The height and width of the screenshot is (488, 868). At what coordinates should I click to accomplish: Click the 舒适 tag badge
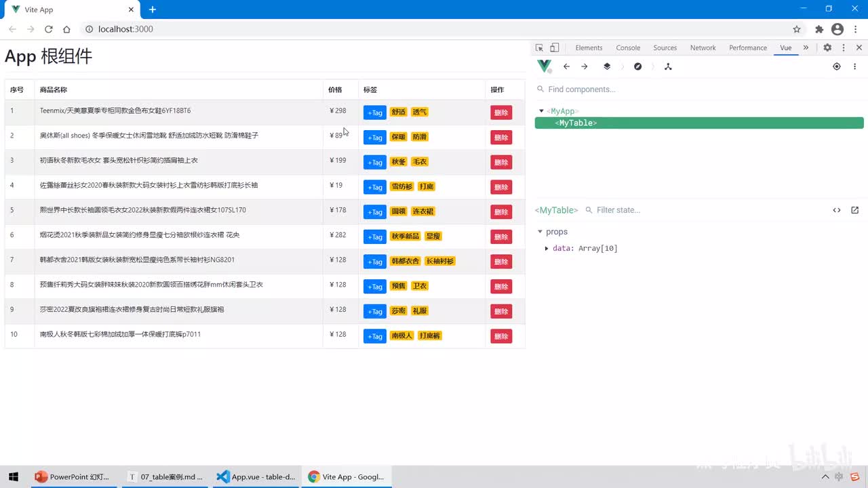(399, 112)
